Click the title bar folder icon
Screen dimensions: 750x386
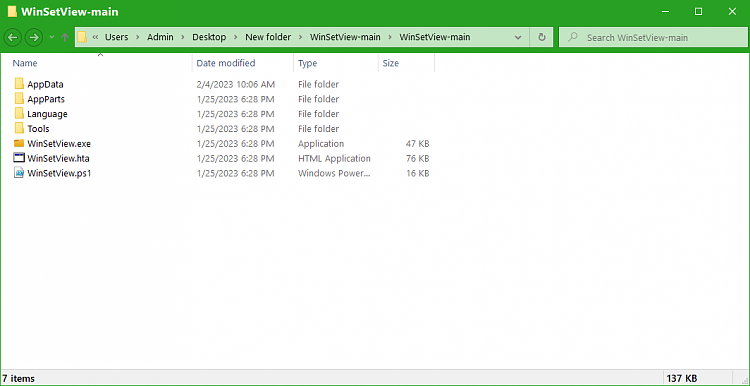coord(12,12)
